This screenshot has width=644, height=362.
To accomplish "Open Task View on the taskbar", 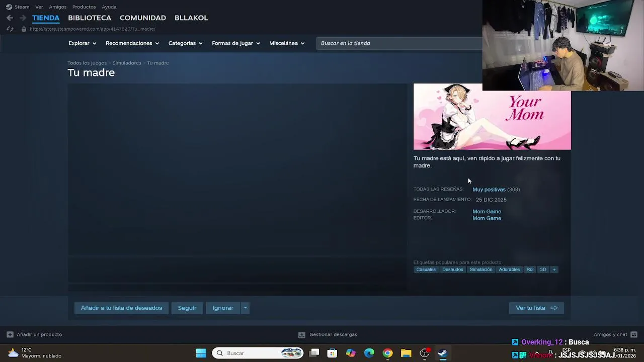I will [x=314, y=353].
